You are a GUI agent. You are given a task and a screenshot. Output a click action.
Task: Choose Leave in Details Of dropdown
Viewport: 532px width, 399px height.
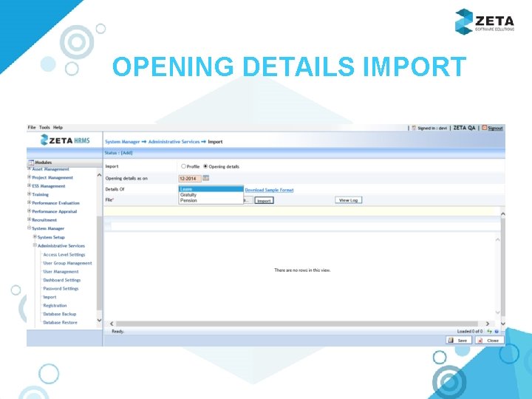pos(211,189)
